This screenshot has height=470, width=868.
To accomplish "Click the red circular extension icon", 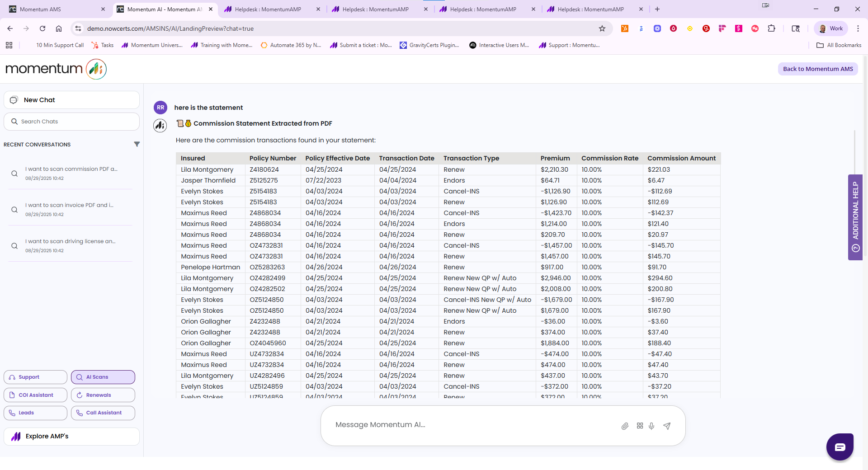I will [x=673, y=28].
